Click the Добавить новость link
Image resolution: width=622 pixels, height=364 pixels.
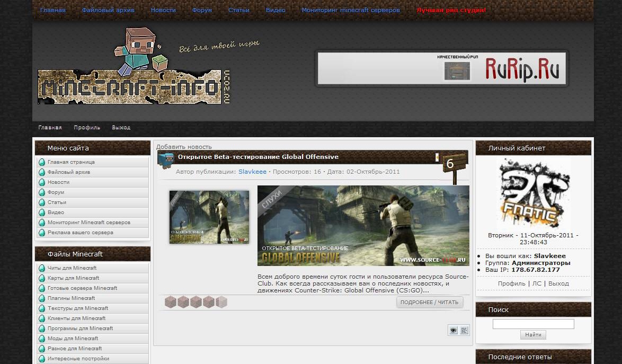[184, 147]
